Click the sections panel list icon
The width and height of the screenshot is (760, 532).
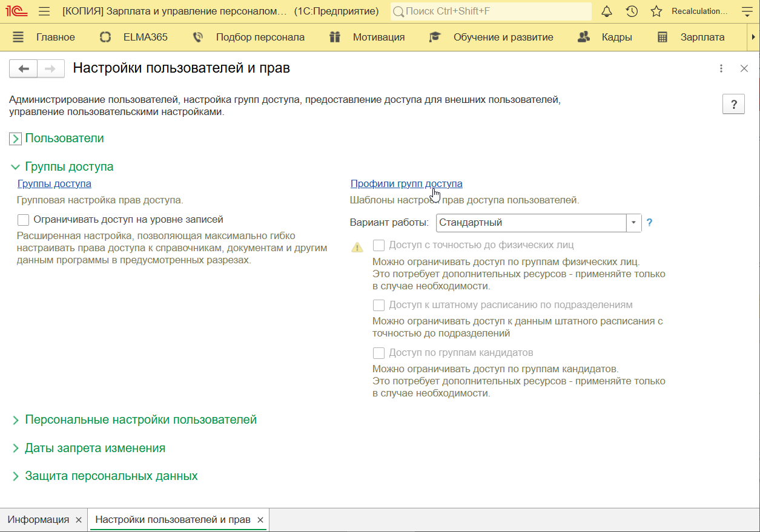coord(18,37)
